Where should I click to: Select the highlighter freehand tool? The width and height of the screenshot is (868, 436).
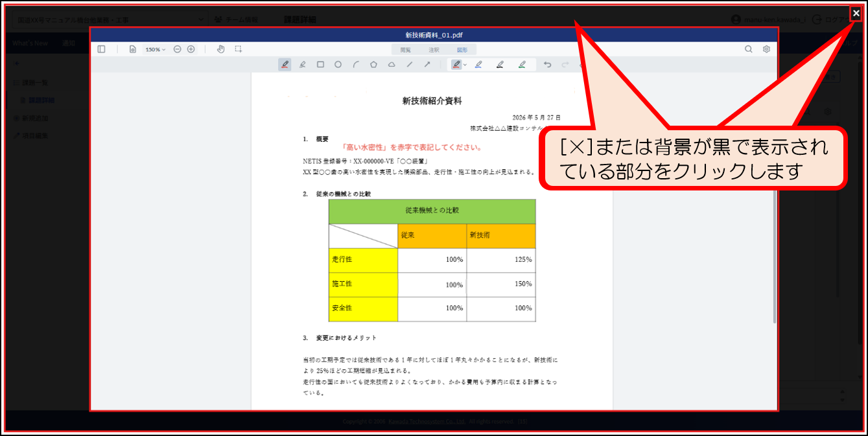302,65
